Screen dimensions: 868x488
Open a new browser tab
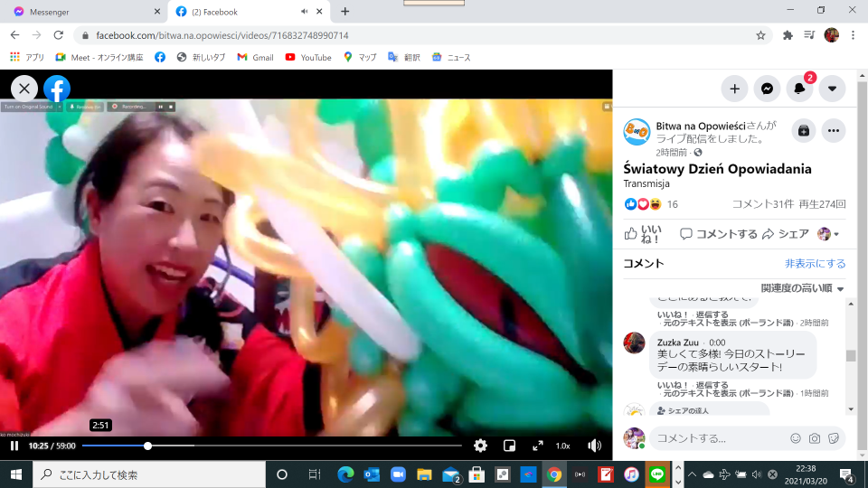pyautogui.click(x=344, y=12)
